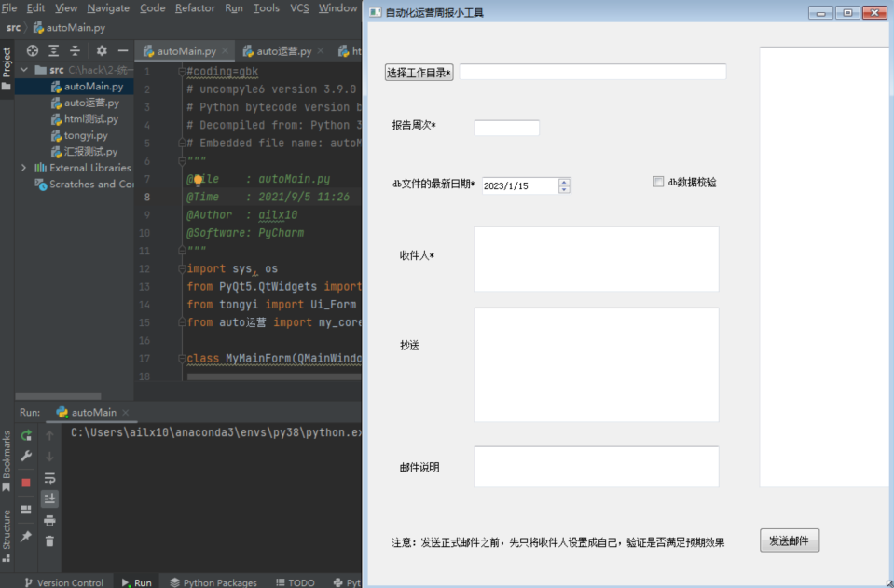This screenshot has height=588, width=894.
Task: Toggle scroll to end in console
Action: click(49, 499)
